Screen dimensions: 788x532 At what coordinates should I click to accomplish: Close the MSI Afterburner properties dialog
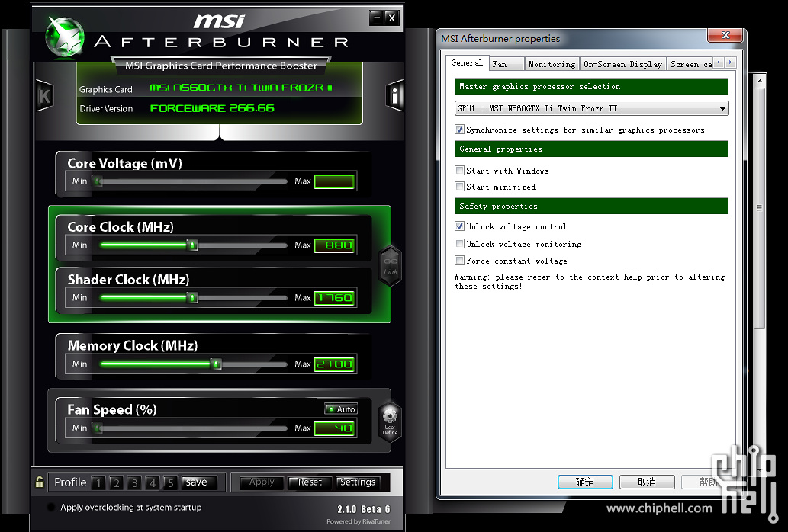point(725,35)
